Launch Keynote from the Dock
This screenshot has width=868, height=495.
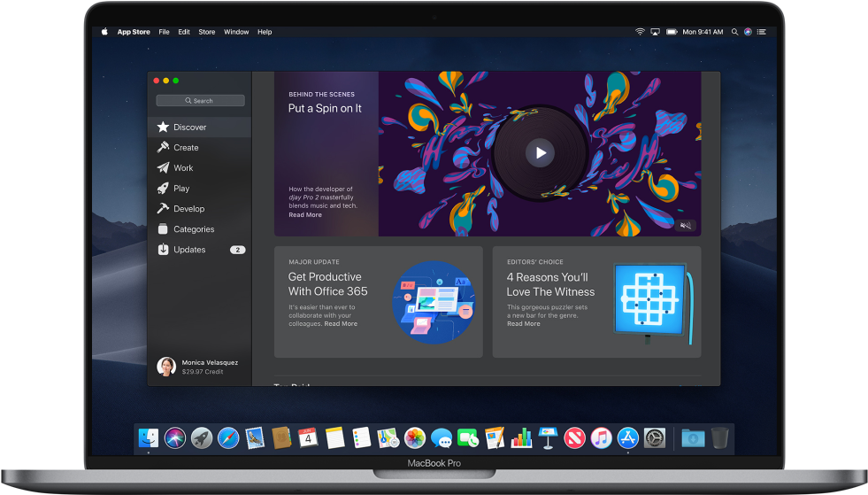(x=548, y=438)
